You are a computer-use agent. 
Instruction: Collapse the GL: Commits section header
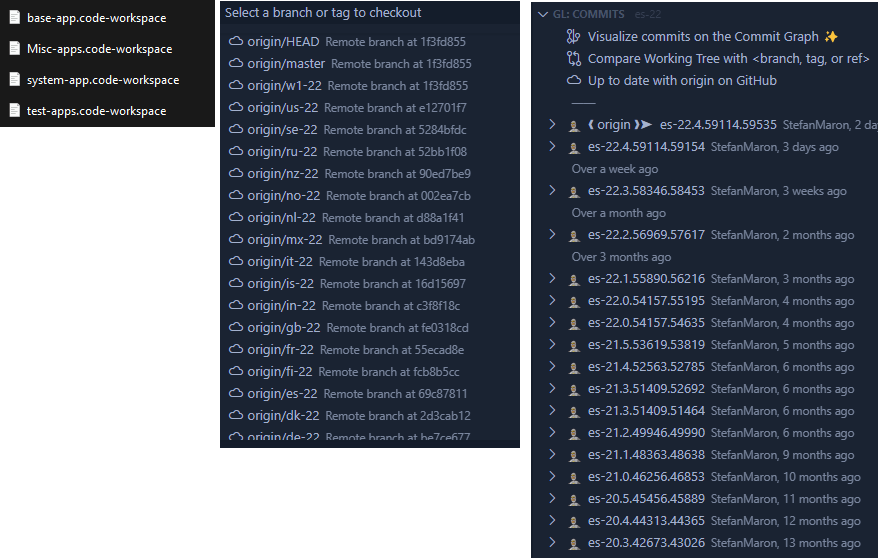543,15
